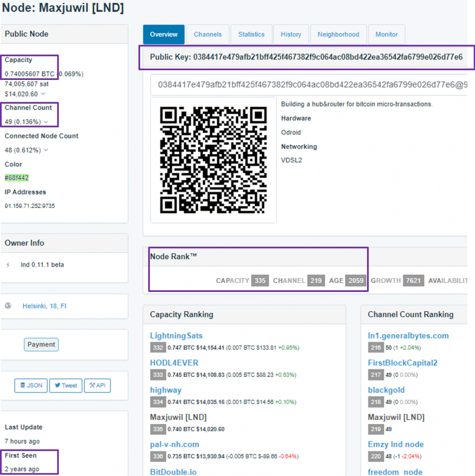Open the Channels tab

pyautogui.click(x=208, y=34)
